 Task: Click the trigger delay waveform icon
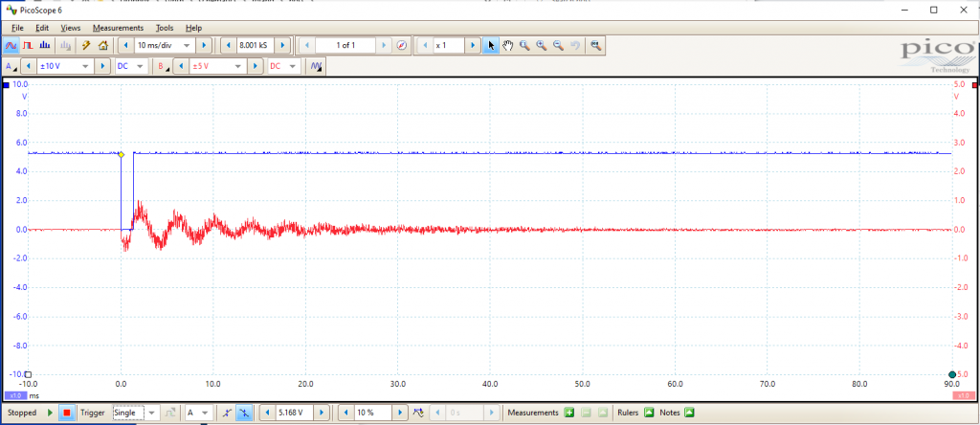419,414
